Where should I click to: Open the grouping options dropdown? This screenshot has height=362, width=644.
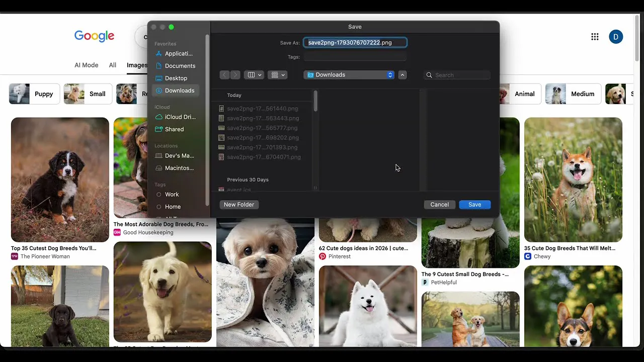(x=278, y=75)
